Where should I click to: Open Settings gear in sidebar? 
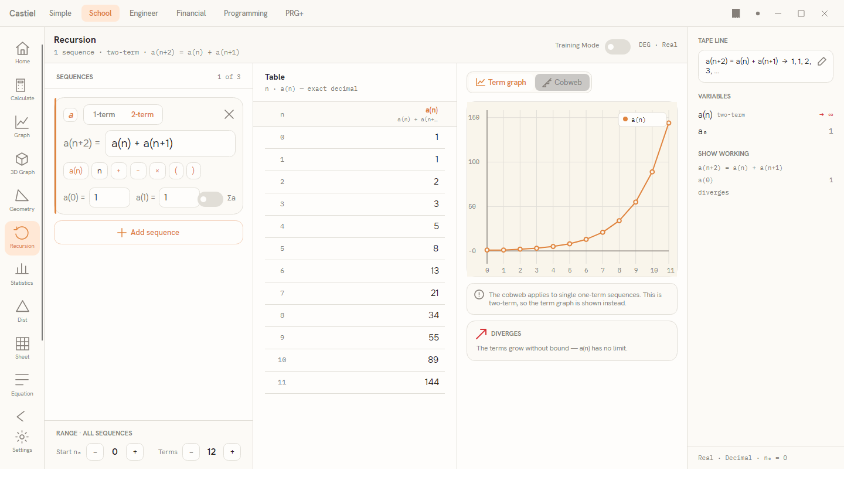pyautogui.click(x=22, y=441)
